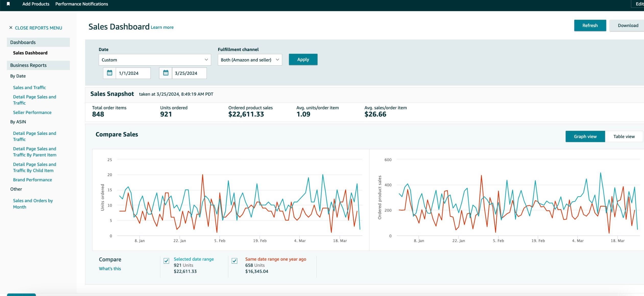This screenshot has height=296, width=644.
Task: Toggle the Selected date range checkbox
Action: pyautogui.click(x=166, y=260)
